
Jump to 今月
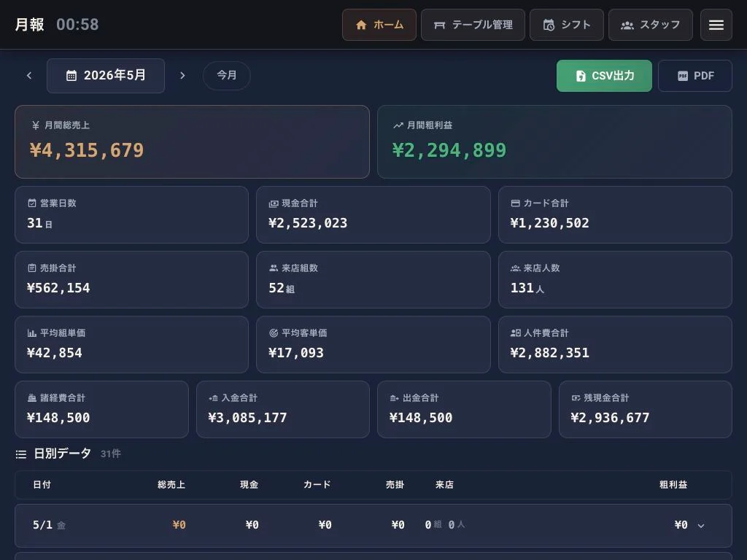coord(226,75)
